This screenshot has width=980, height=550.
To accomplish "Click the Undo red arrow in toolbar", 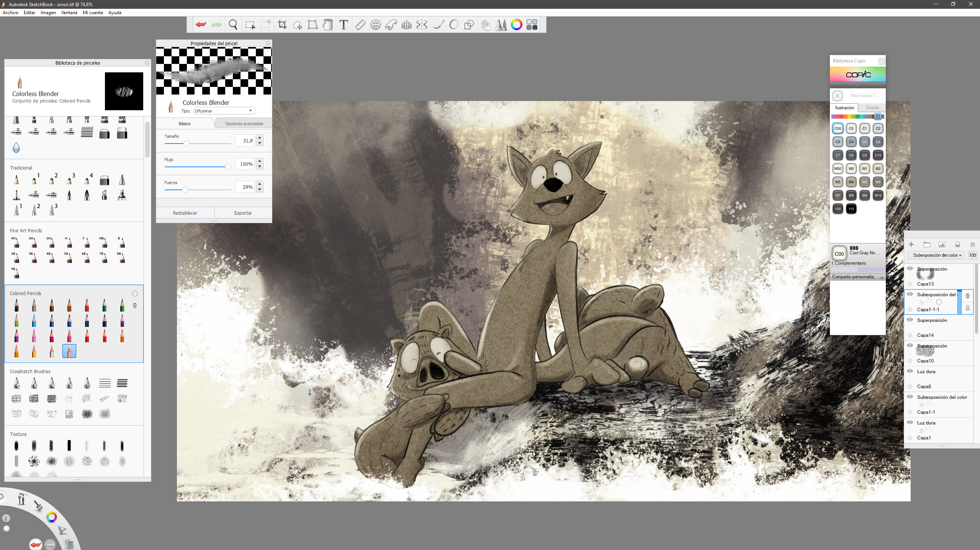I will click(201, 25).
